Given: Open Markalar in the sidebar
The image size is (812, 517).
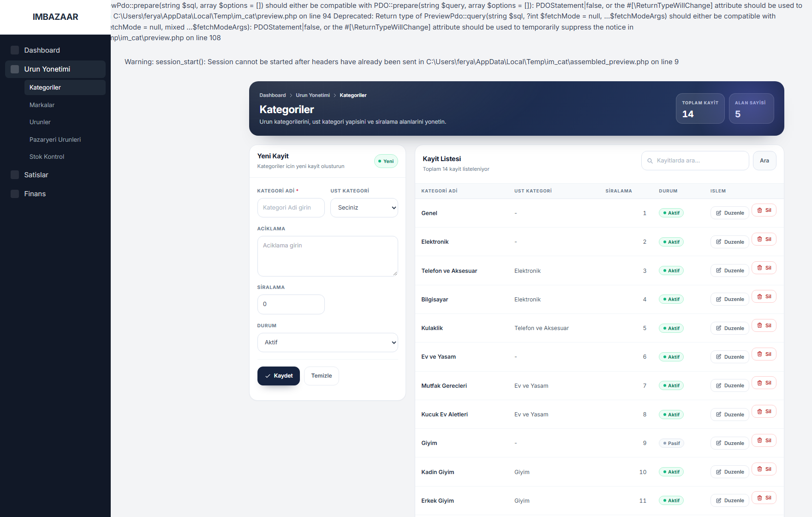Looking at the screenshot, I should pyautogui.click(x=65, y=105).
